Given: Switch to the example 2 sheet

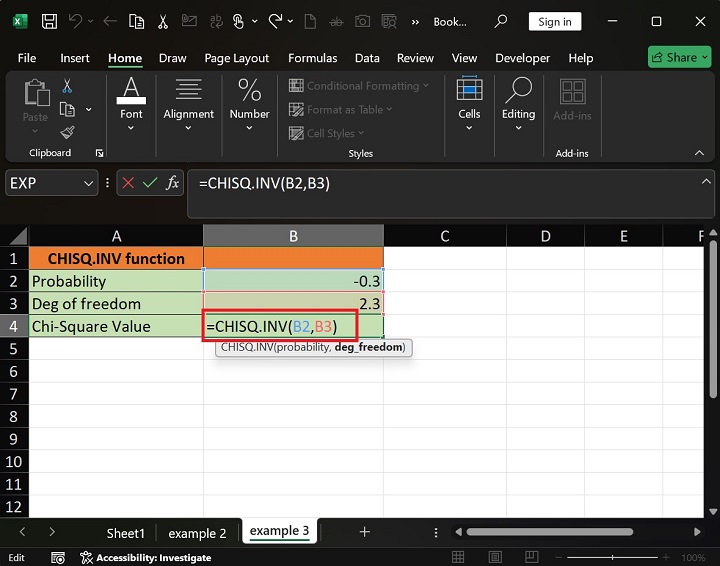Looking at the screenshot, I should [197, 533].
